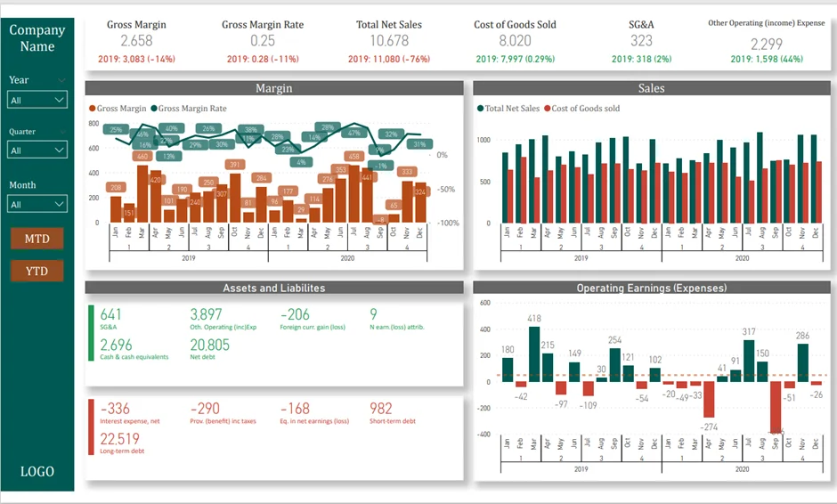Open the Year filter dropdown

pos(37,100)
